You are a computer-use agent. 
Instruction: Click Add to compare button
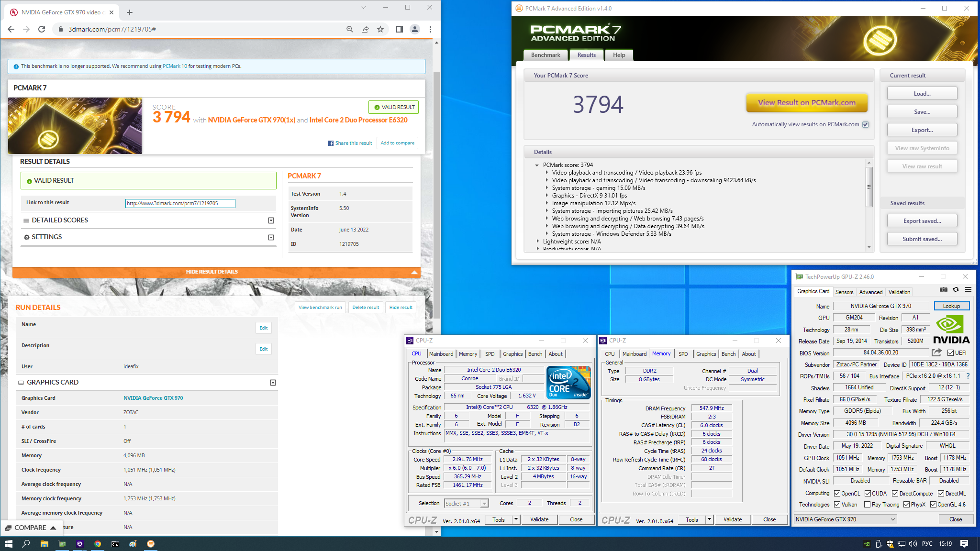click(398, 143)
